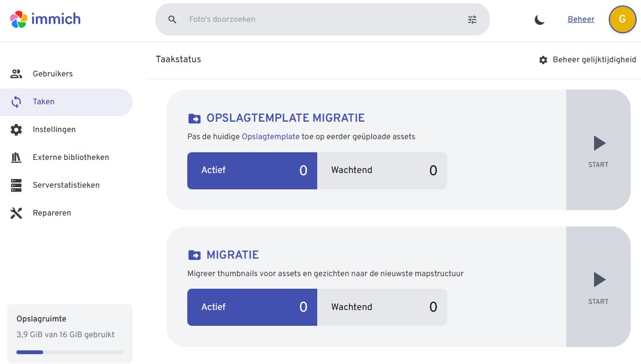The height and width of the screenshot is (364, 641).
Task: Open Gebruikers in sidebar
Action: pos(52,74)
